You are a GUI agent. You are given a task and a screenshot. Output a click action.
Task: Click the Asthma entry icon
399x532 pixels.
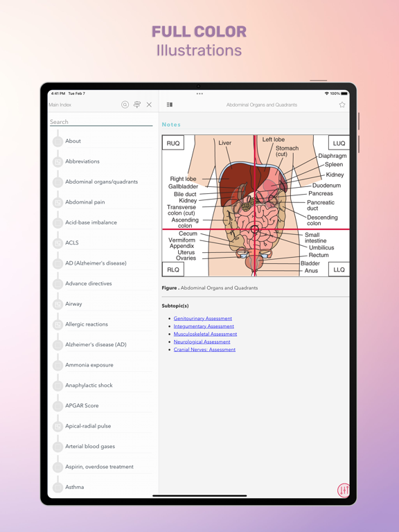tap(57, 487)
